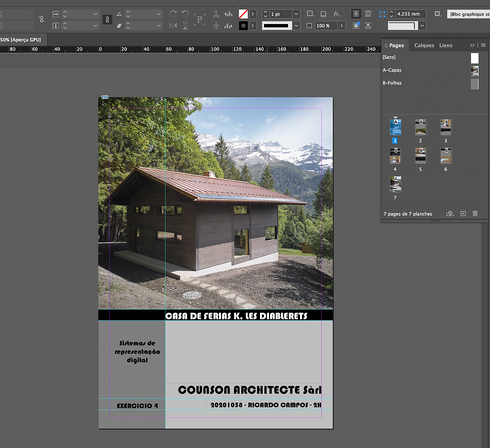Switch to the Calques tab

(x=424, y=45)
